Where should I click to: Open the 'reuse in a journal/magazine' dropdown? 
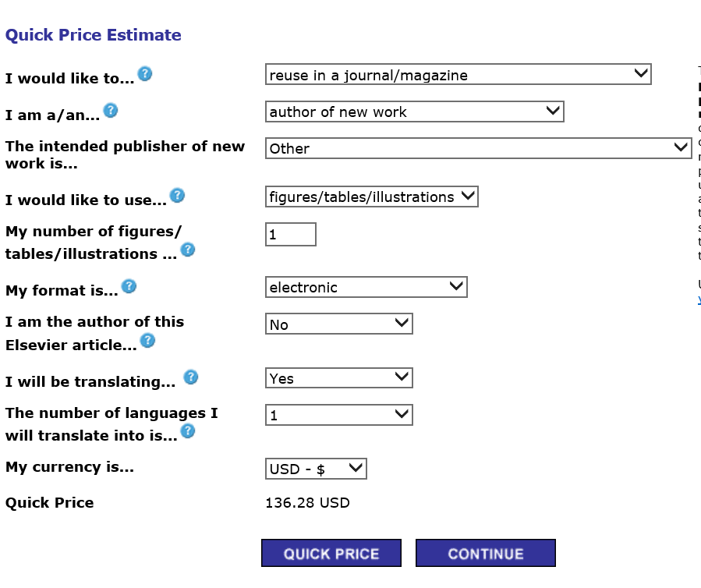coord(458,75)
